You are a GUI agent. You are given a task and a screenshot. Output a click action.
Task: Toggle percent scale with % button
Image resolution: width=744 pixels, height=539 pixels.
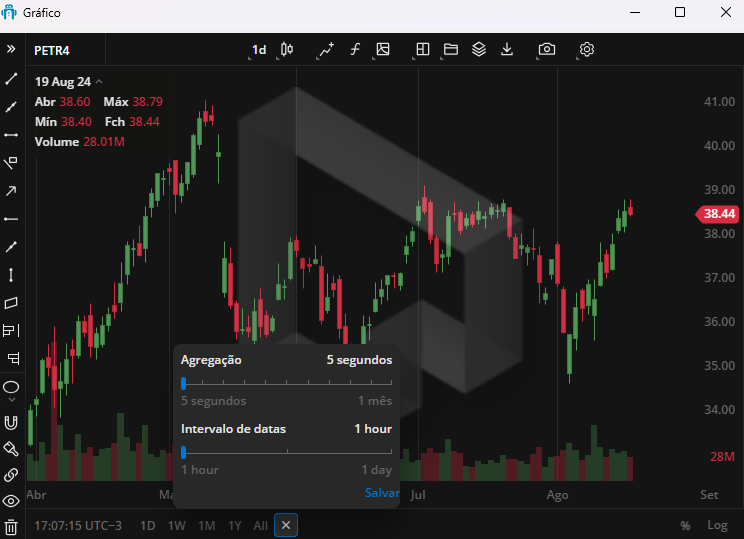(685, 525)
